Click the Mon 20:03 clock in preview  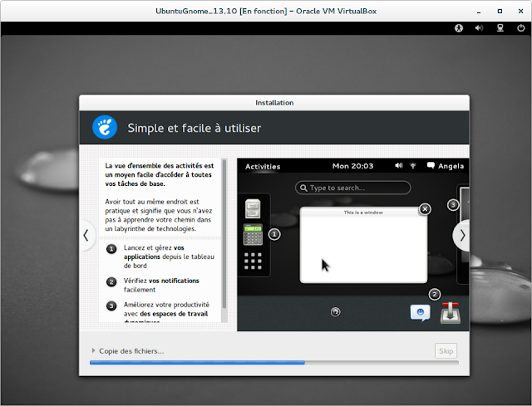tap(352, 166)
